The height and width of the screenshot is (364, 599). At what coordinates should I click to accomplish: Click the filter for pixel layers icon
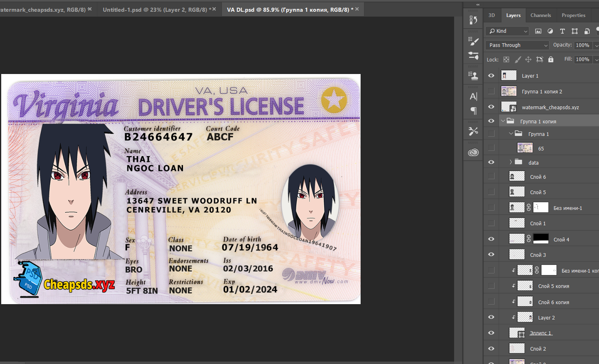(538, 31)
